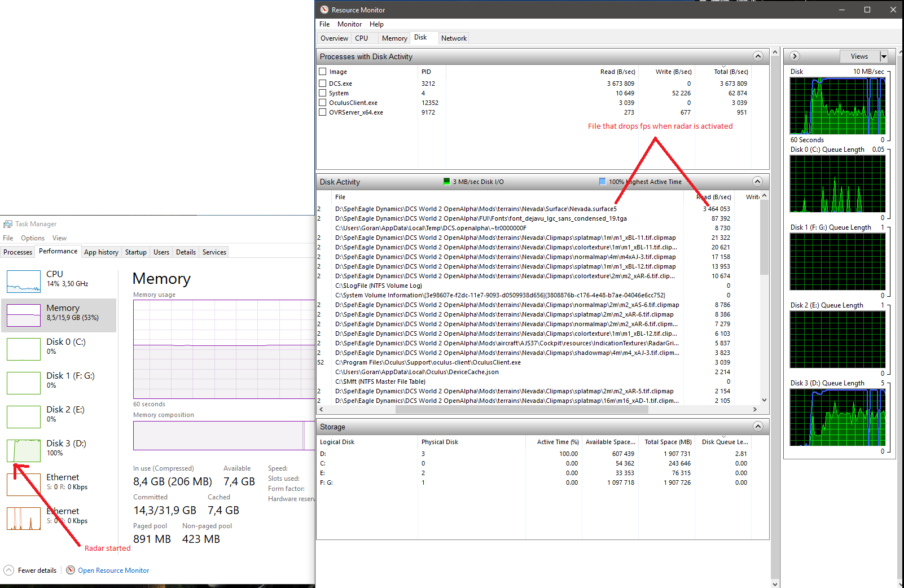Switch to the Details tab

point(186,252)
